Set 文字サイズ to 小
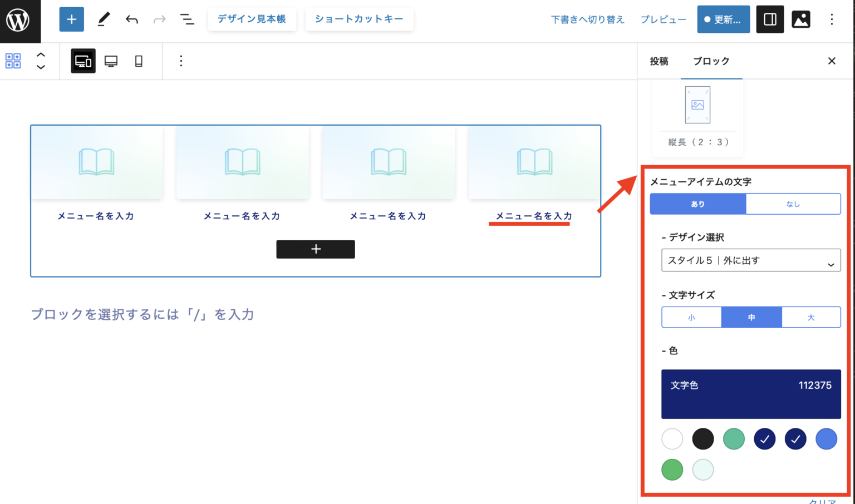855x504 pixels. [x=691, y=317]
